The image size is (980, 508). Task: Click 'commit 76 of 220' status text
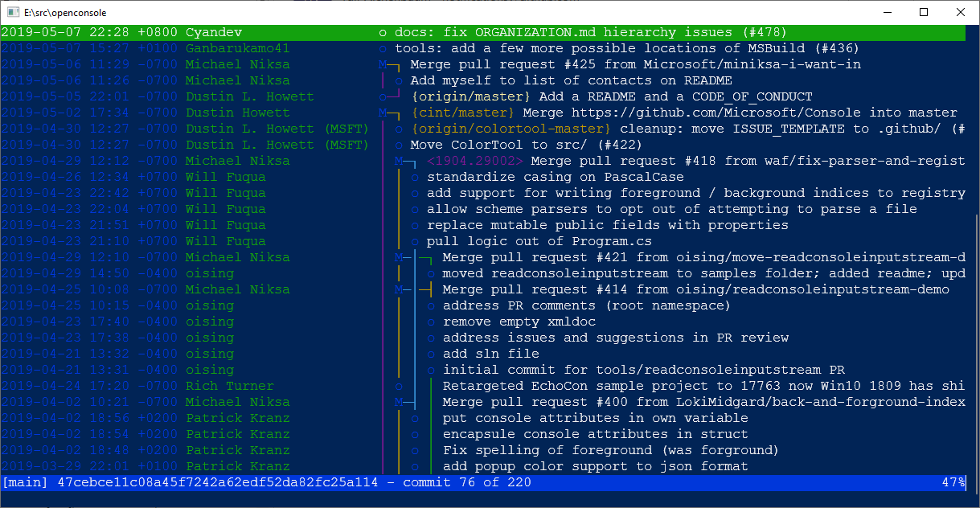(x=466, y=482)
